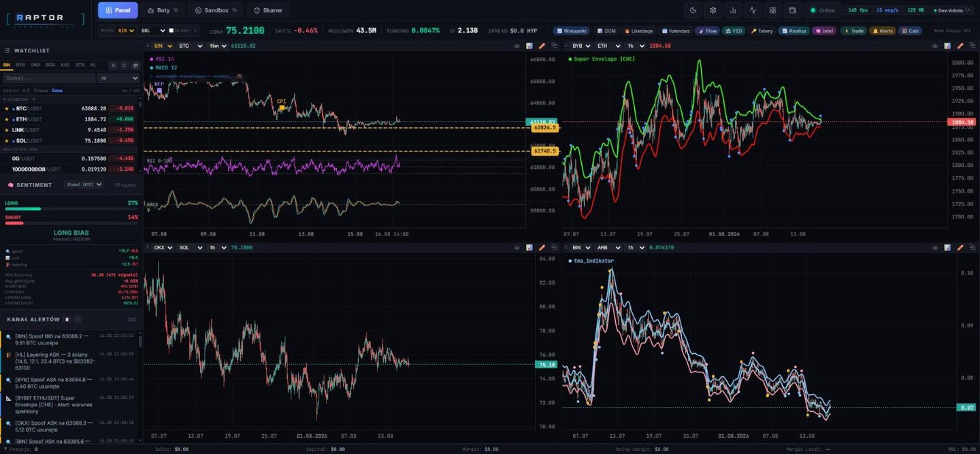The width and height of the screenshot is (980, 454).
Task: Toggle favorite star for LINK/USDT
Action: (x=7, y=129)
